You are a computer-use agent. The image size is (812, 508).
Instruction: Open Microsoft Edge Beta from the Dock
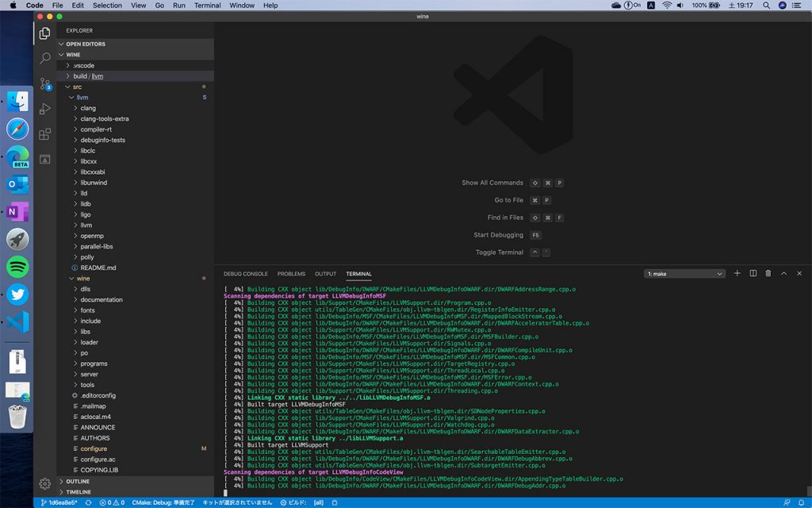pos(17,156)
